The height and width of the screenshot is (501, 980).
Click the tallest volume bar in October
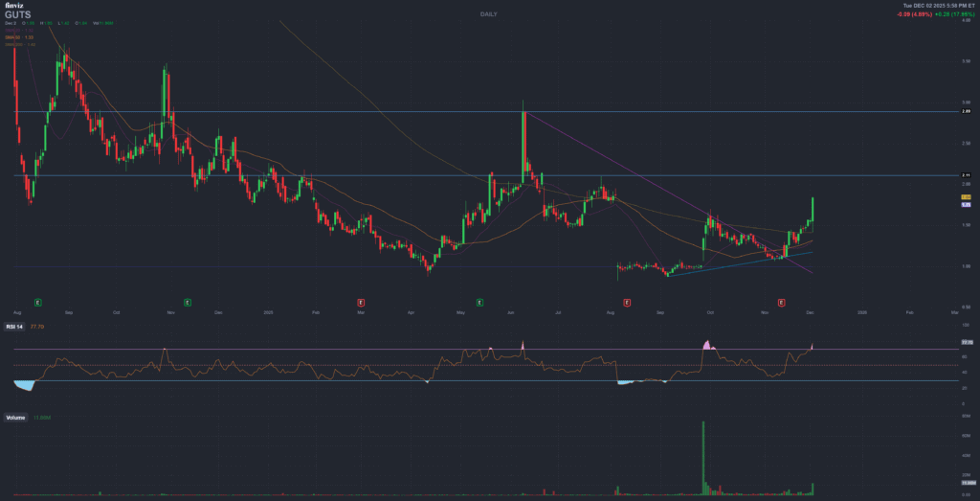click(702, 458)
